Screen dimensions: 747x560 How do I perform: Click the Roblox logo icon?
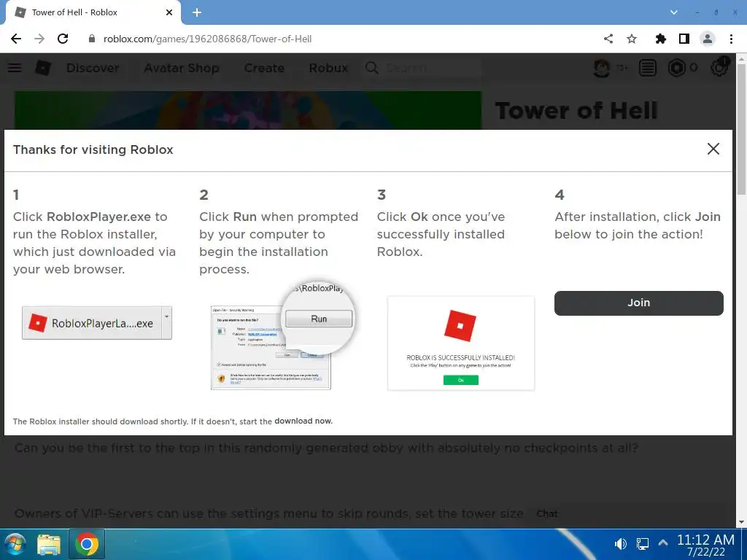43,68
